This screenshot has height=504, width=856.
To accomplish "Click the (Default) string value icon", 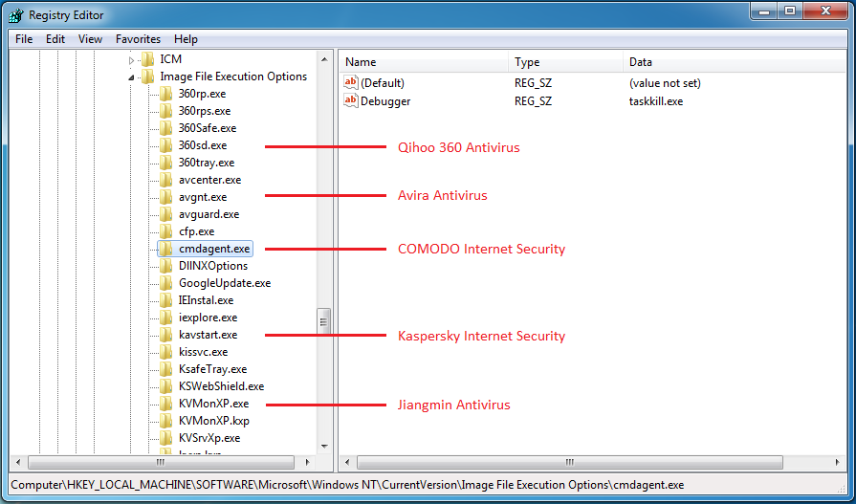I will click(x=350, y=82).
